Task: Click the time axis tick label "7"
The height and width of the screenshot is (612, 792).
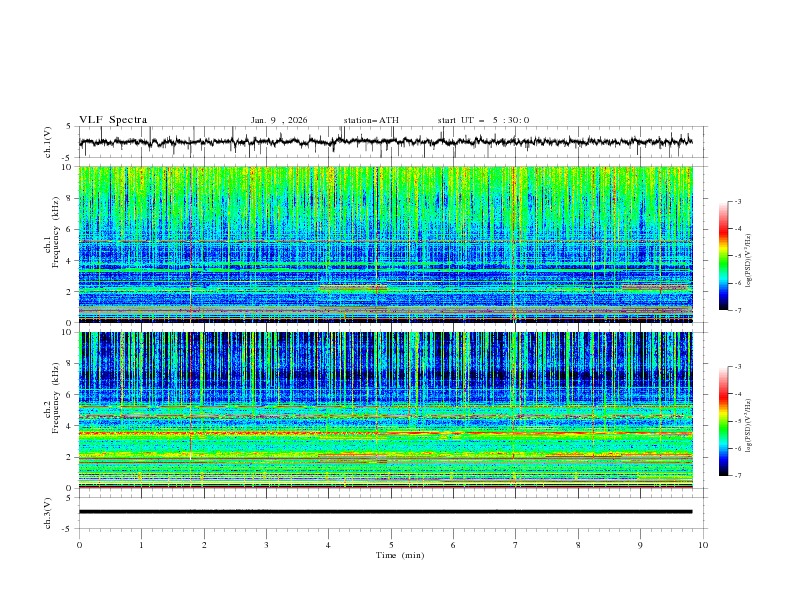Action: (x=516, y=545)
